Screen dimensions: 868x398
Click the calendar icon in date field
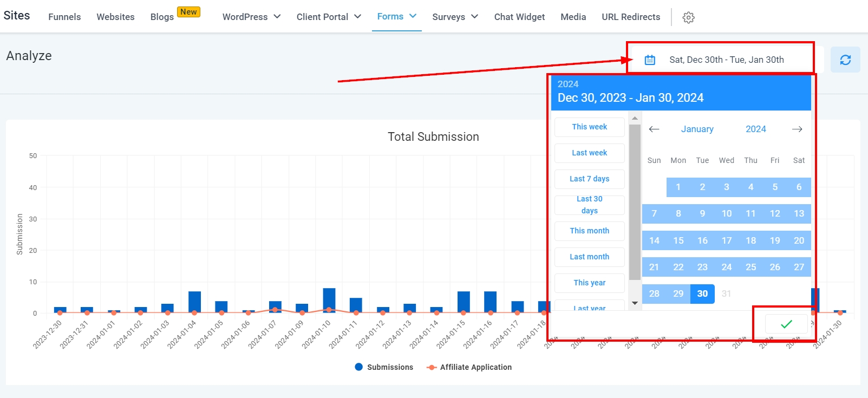[x=650, y=60]
